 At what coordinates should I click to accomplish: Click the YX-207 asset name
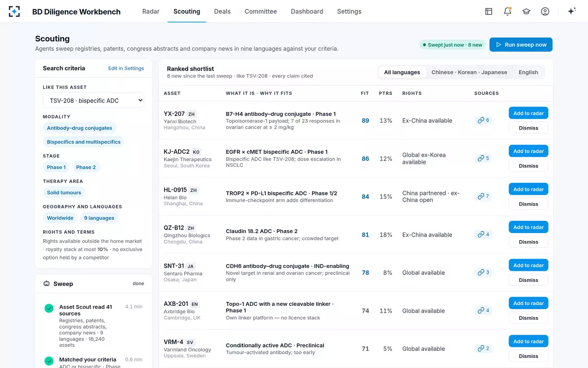tap(174, 114)
